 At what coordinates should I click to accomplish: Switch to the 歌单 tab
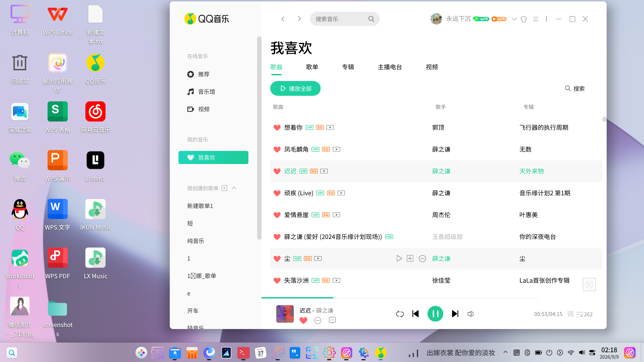click(x=312, y=67)
